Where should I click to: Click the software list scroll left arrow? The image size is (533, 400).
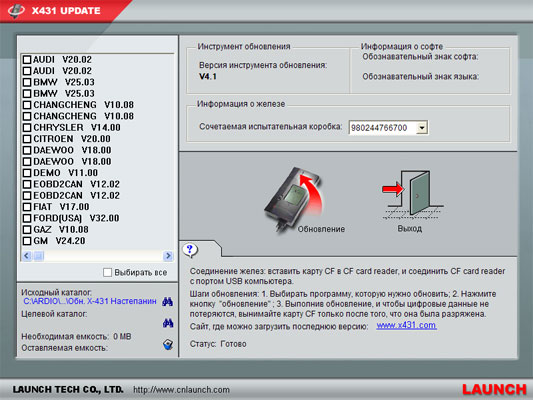point(27,256)
